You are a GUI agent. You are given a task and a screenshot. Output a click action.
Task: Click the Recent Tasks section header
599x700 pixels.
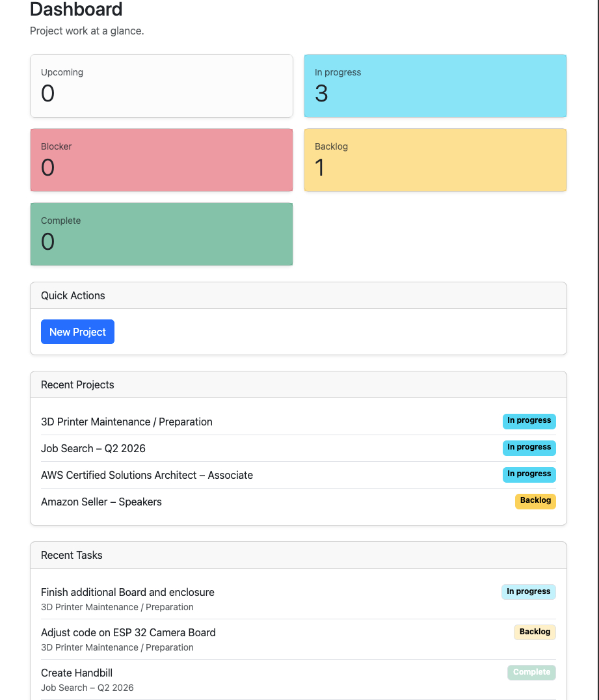pyautogui.click(x=72, y=555)
